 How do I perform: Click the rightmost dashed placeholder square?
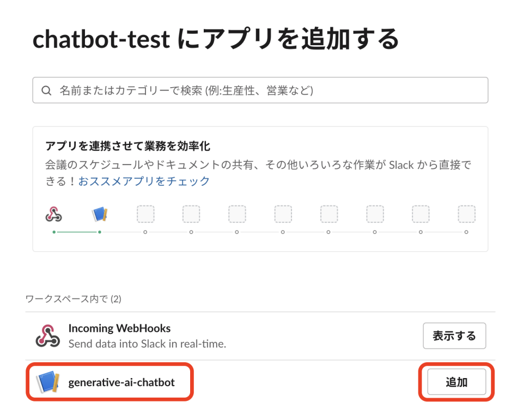click(466, 214)
